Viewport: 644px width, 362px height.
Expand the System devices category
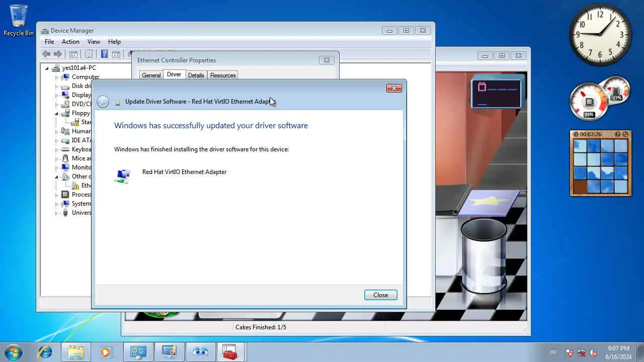[x=56, y=204]
